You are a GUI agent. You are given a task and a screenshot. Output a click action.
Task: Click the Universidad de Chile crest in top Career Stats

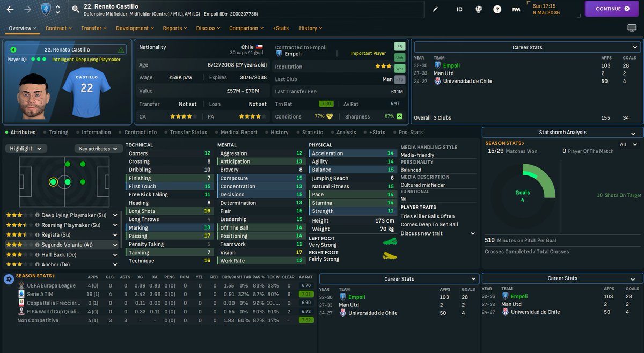(437, 82)
